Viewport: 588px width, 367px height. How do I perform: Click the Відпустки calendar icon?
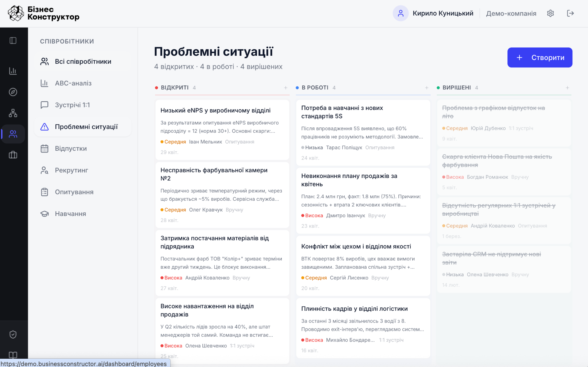click(44, 149)
